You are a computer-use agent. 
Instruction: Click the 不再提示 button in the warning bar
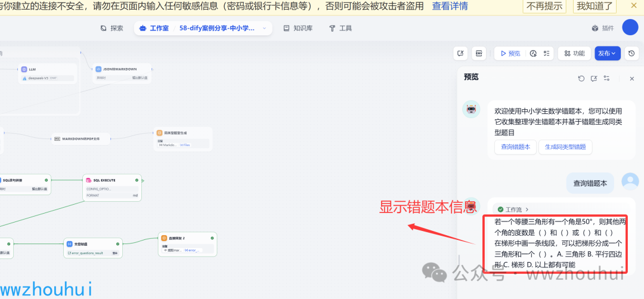point(544,6)
